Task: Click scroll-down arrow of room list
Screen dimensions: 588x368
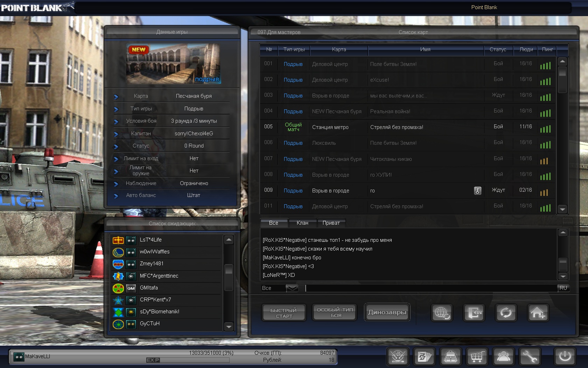Action: point(562,209)
